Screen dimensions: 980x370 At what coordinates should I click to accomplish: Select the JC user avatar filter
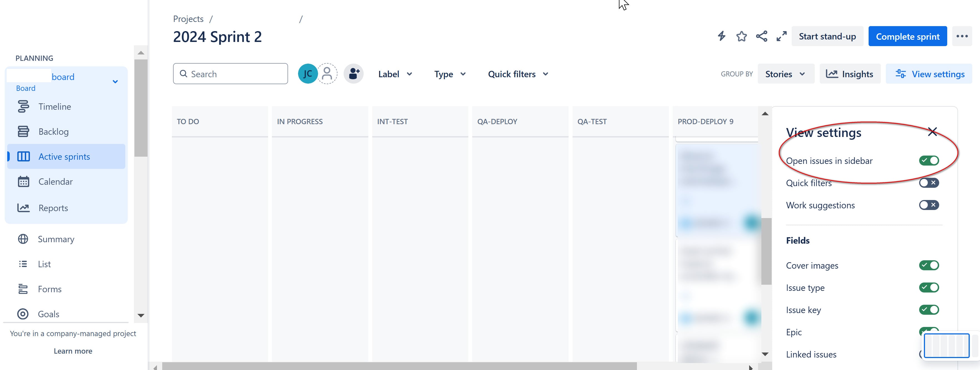307,74
